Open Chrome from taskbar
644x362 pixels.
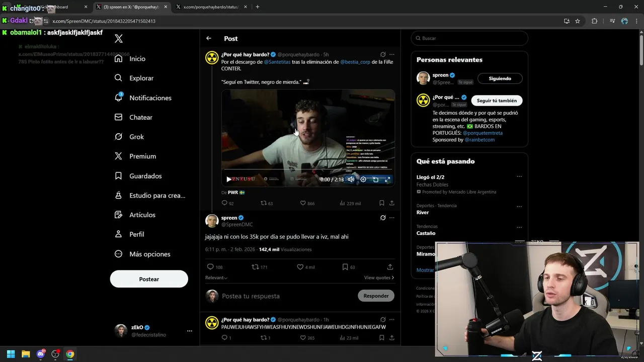[x=70, y=354]
